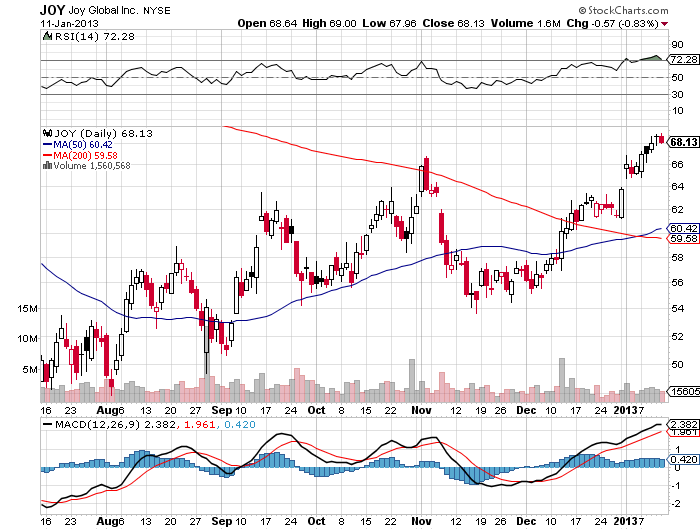The height and width of the screenshot is (530, 700).
Task: Click the Low 67.96 value
Action: pos(389,23)
